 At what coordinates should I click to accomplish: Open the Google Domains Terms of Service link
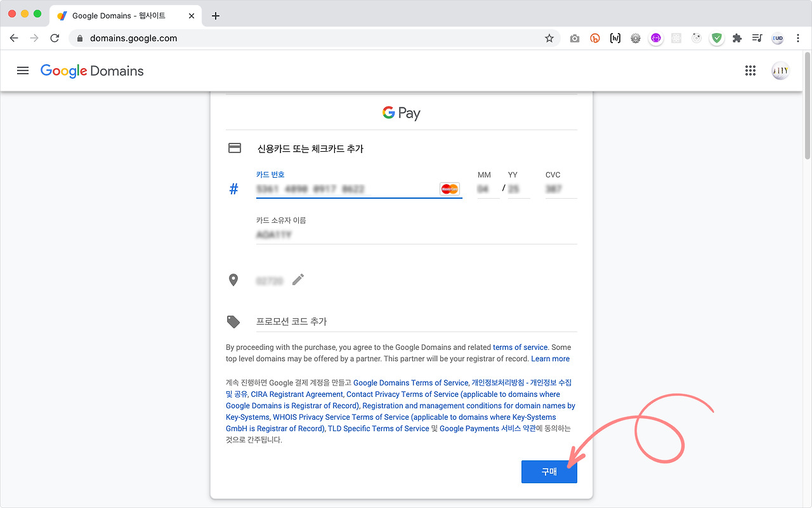click(x=410, y=383)
